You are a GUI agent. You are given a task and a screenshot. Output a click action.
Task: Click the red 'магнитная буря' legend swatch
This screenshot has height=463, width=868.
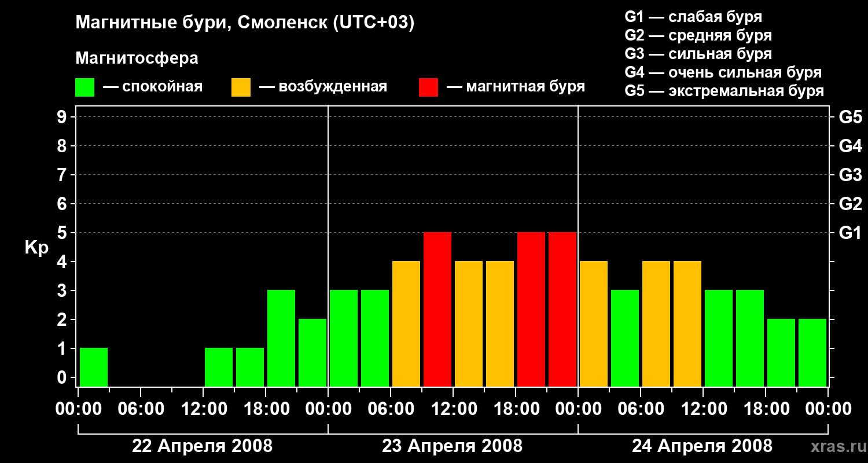[428, 87]
